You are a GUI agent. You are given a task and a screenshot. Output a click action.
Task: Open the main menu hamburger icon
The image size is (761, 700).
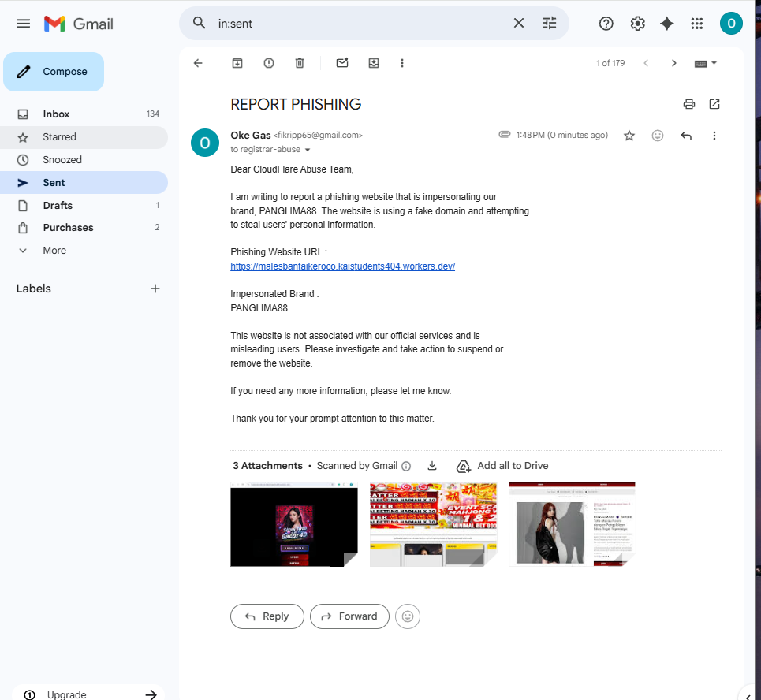pos(24,24)
